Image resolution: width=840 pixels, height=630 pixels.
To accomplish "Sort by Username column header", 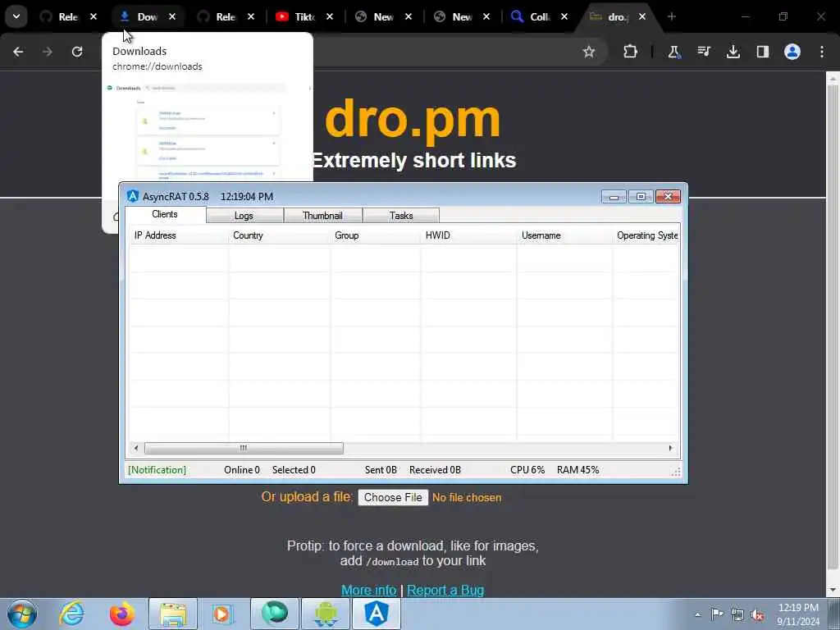I will [x=564, y=235].
